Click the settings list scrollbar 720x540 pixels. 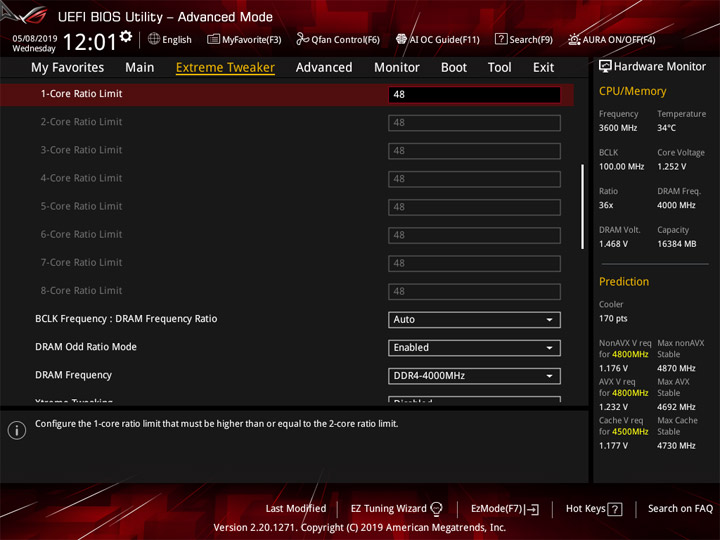click(x=582, y=207)
